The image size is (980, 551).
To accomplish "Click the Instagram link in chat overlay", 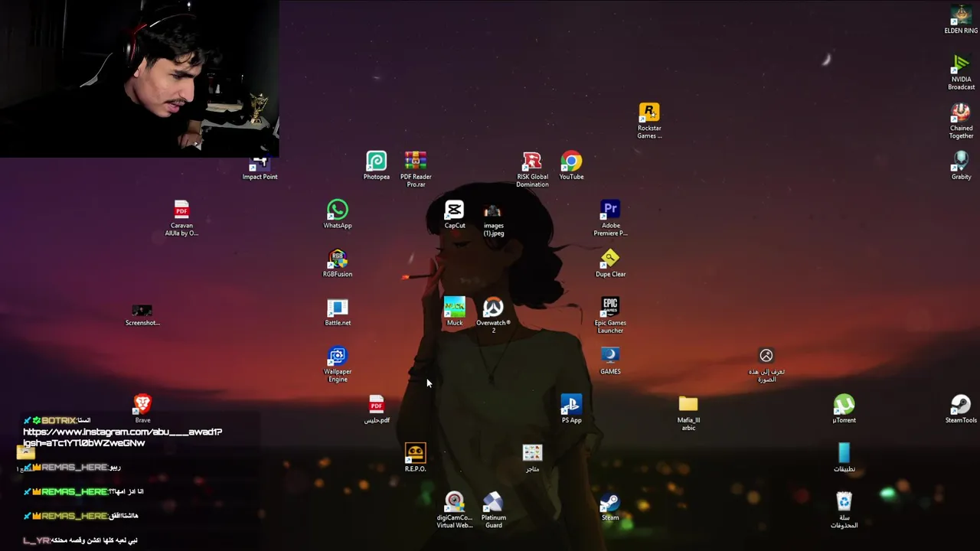I will (122, 437).
